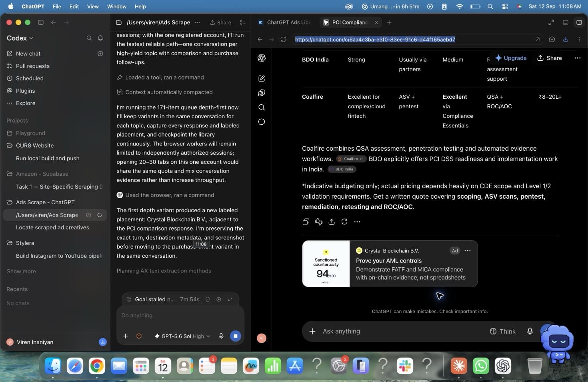Open a new browser tab with plus
Viewport: 588px width, 382px height.
(x=389, y=22)
